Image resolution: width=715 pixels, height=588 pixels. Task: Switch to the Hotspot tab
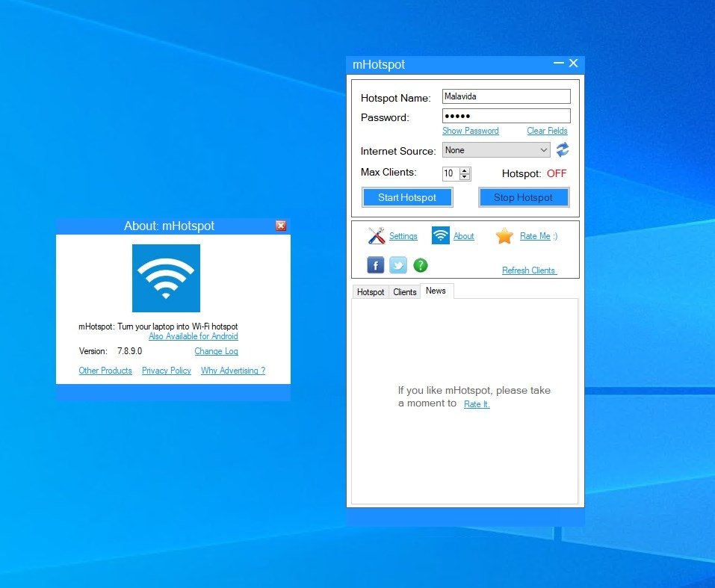pyautogui.click(x=371, y=292)
